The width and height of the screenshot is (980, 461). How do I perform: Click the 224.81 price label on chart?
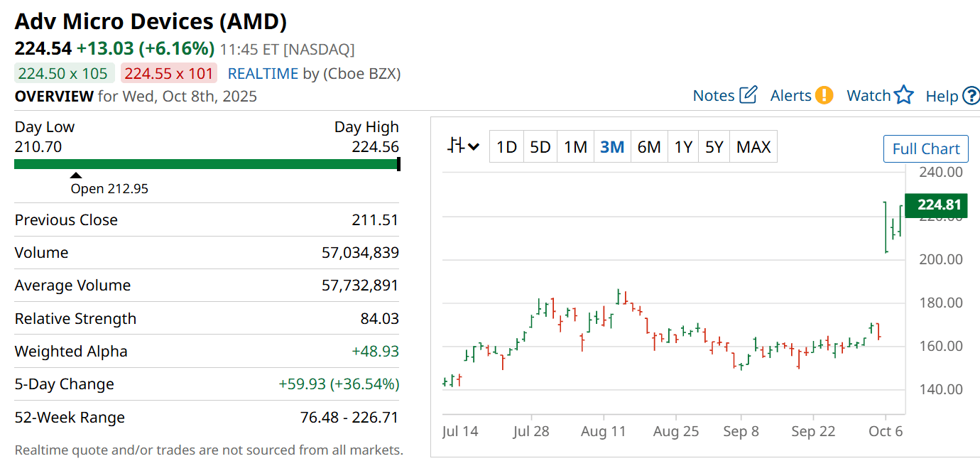coord(939,205)
